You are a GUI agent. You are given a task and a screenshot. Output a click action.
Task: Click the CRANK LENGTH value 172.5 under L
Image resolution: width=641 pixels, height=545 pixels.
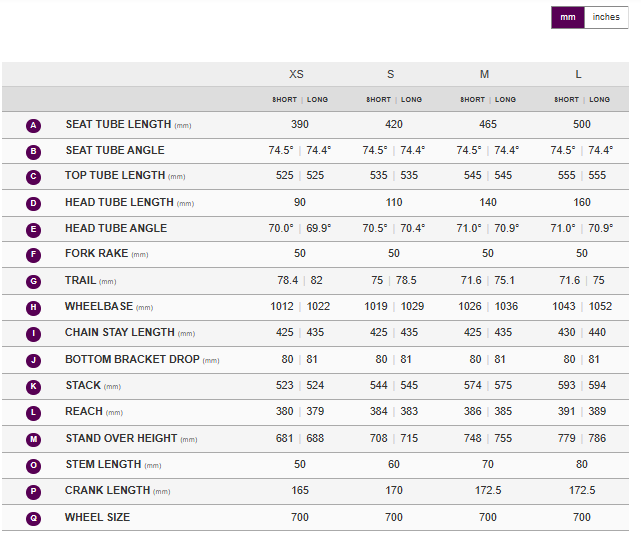[581, 491]
